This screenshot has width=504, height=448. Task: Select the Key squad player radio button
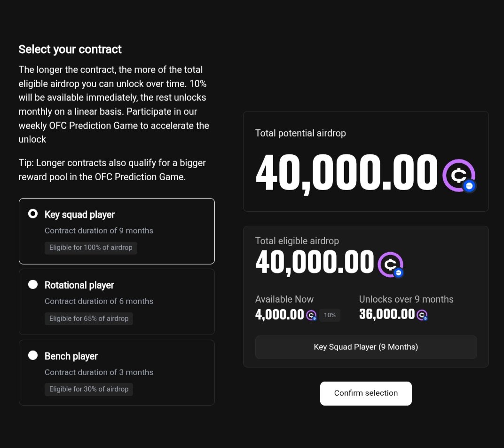coord(33,214)
